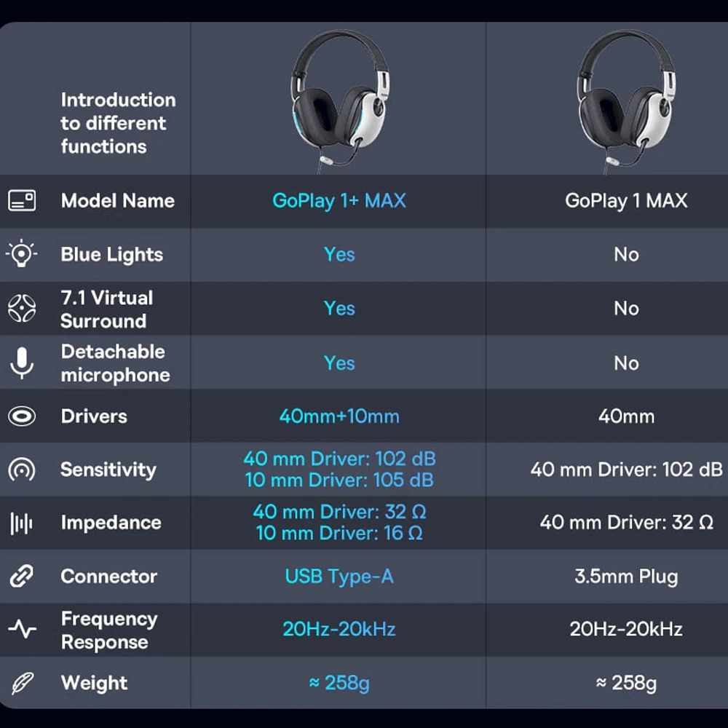Click the Sensitivity signal icon
This screenshot has width=728, height=728.
(22, 470)
